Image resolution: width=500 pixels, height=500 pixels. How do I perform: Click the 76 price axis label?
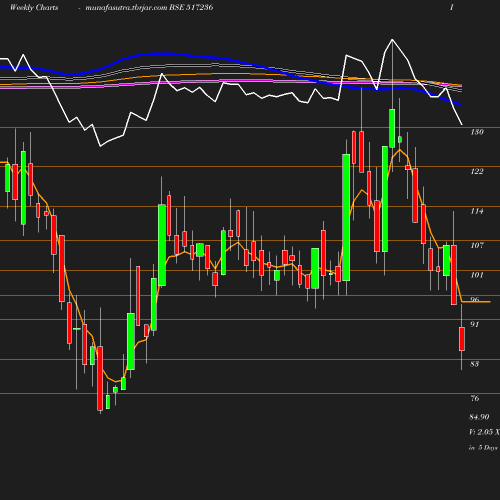click(475, 398)
